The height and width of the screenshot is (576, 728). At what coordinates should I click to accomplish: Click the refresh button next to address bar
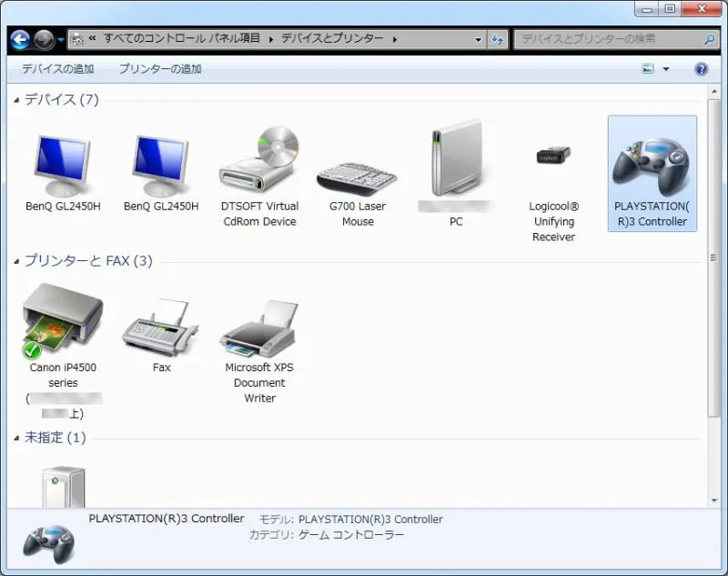coord(497,39)
